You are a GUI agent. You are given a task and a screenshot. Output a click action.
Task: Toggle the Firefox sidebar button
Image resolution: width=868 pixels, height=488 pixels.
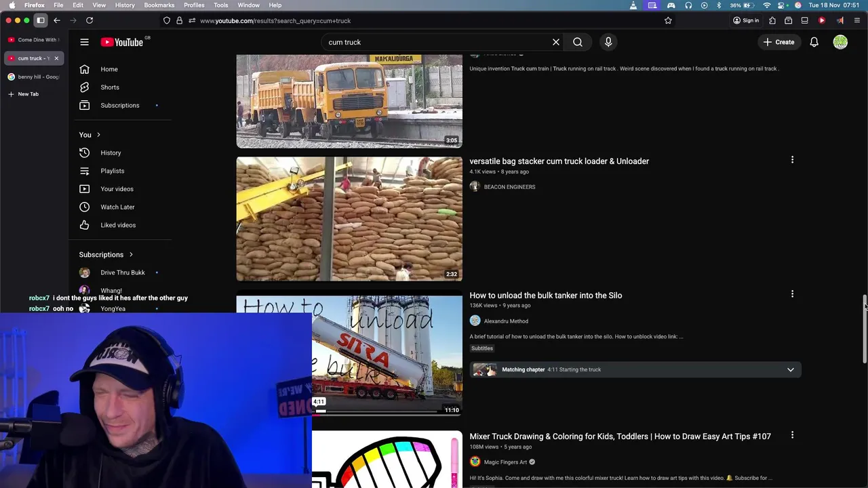click(41, 20)
